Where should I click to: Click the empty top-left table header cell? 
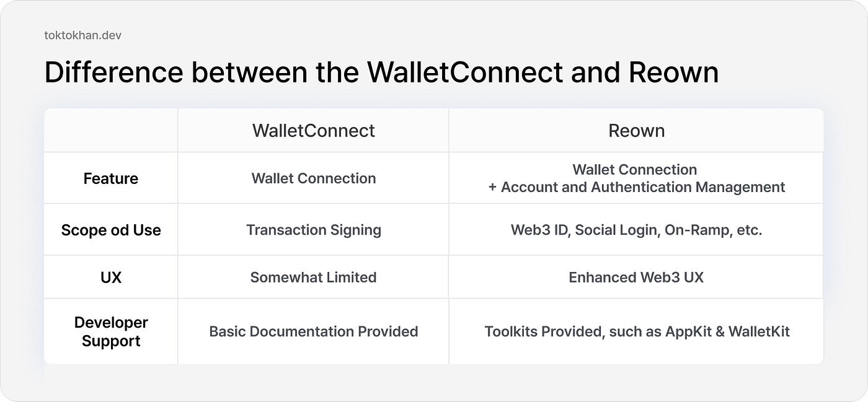pos(111,131)
